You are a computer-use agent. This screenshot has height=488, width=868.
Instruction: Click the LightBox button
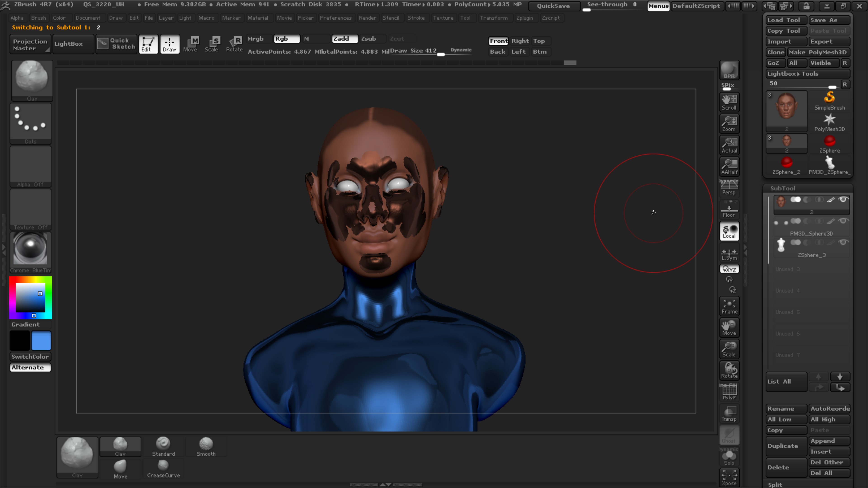coord(73,44)
